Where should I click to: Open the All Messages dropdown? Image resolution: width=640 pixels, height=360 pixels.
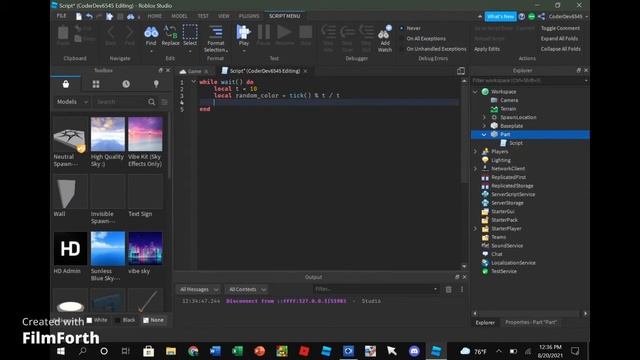[x=198, y=289]
